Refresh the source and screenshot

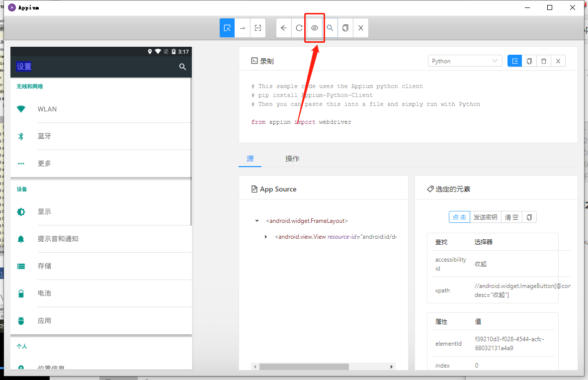coord(299,28)
